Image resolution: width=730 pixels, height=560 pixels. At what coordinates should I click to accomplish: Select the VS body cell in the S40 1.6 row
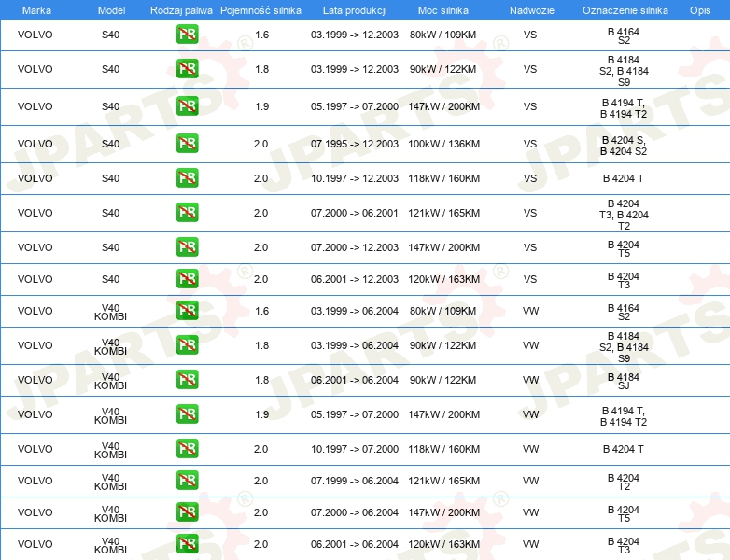(x=530, y=35)
